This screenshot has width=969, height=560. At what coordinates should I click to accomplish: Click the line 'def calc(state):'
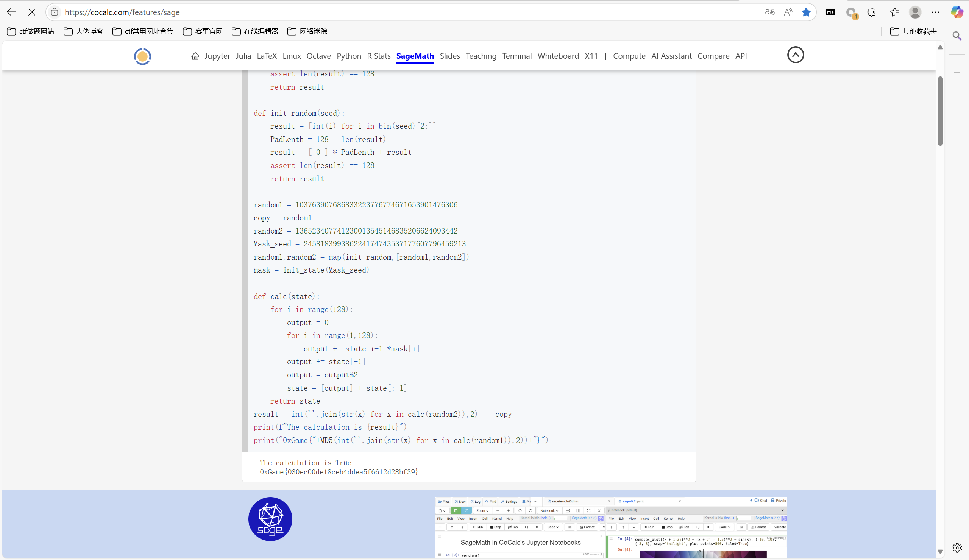tap(287, 296)
